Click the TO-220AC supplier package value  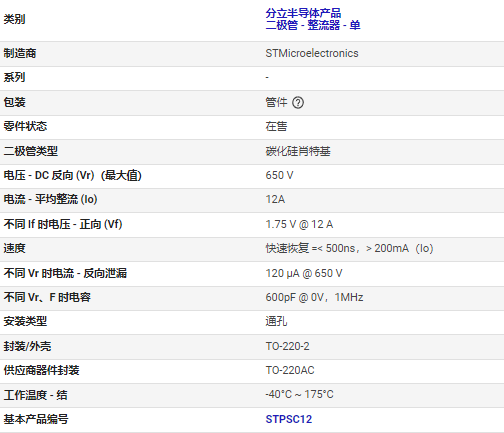tap(290, 370)
